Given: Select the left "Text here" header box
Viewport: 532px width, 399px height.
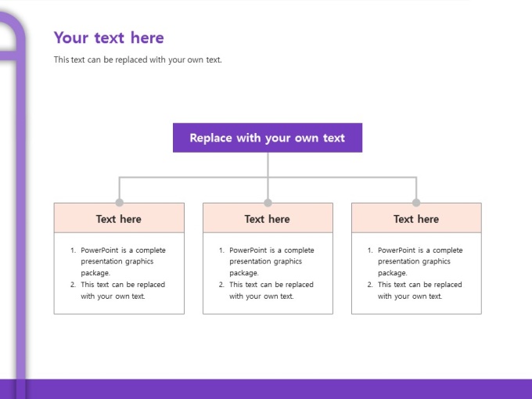Looking at the screenshot, I should point(119,218).
